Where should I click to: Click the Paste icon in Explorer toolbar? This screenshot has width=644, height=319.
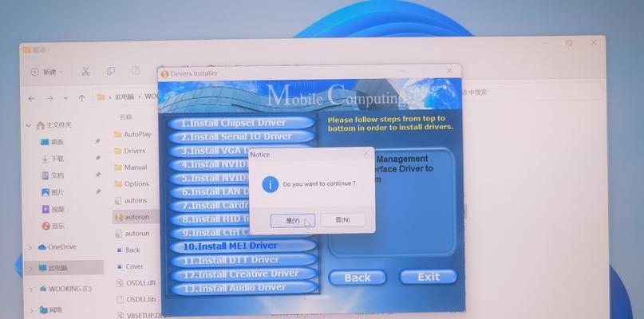coord(136,71)
